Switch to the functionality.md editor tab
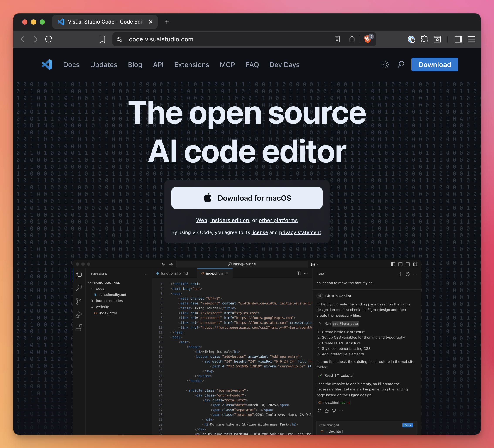The width and height of the screenshot is (494, 448). pyautogui.click(x=174, y=273)
